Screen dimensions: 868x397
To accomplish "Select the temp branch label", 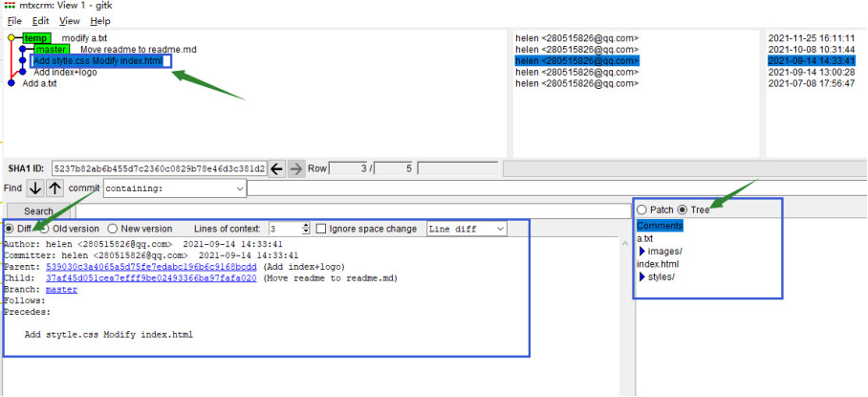I will (36, 38).
